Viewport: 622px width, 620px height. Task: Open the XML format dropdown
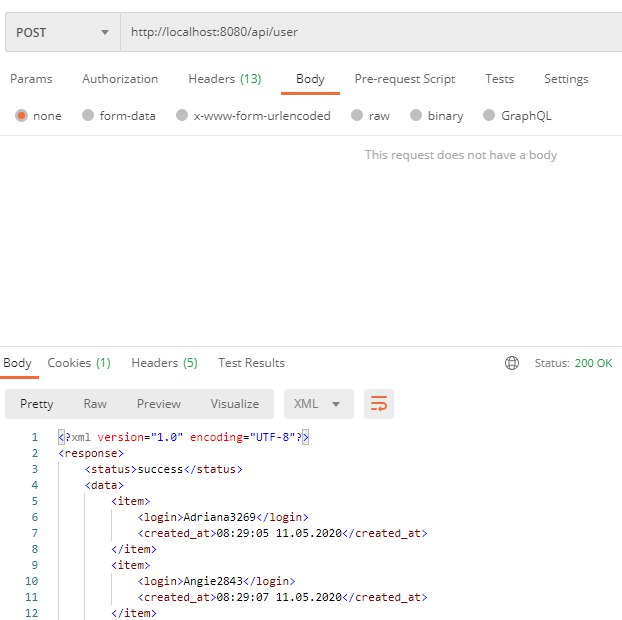[x=319, y=404]
